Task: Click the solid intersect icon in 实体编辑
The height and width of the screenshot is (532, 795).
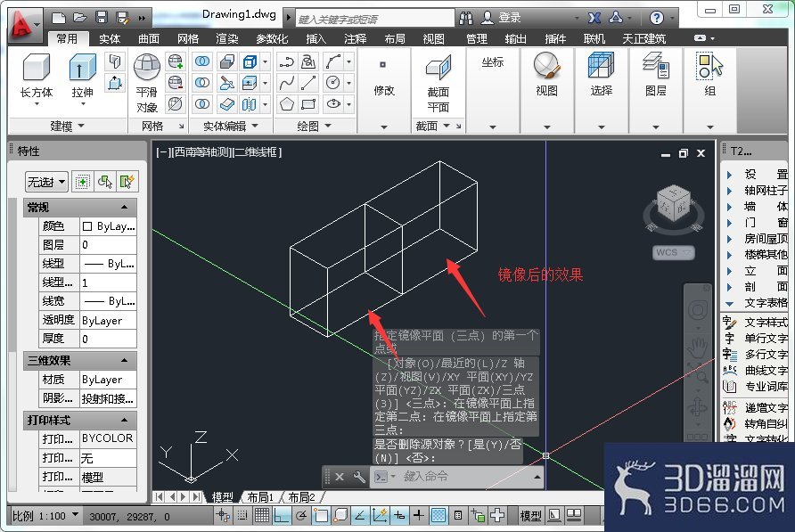Action: [202, 104]
